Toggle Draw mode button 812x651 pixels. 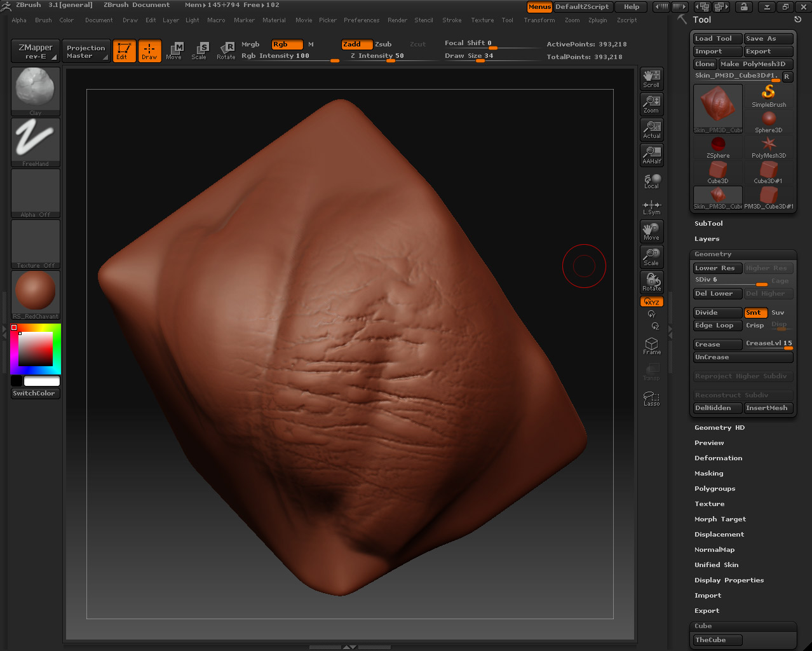pyautogui.click(x=149, y=51)
